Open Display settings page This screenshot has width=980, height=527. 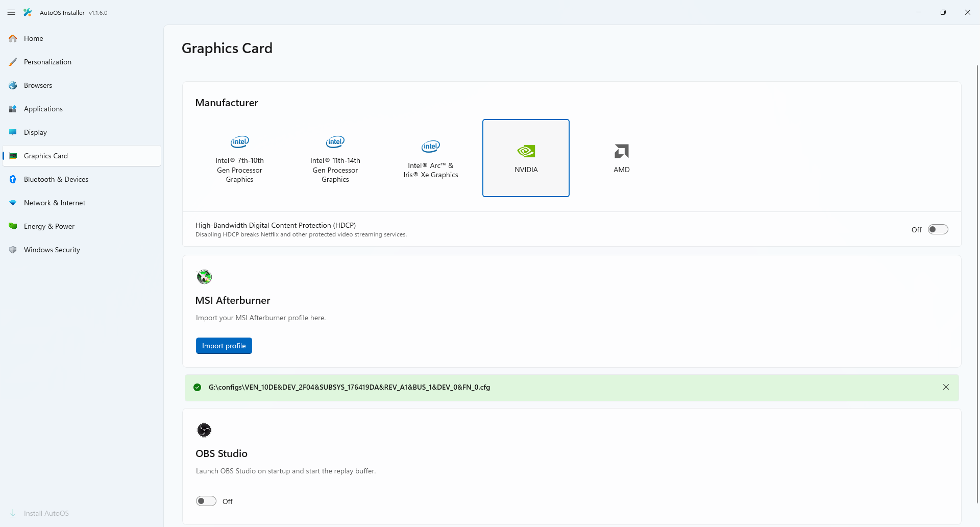pos(82,132)
